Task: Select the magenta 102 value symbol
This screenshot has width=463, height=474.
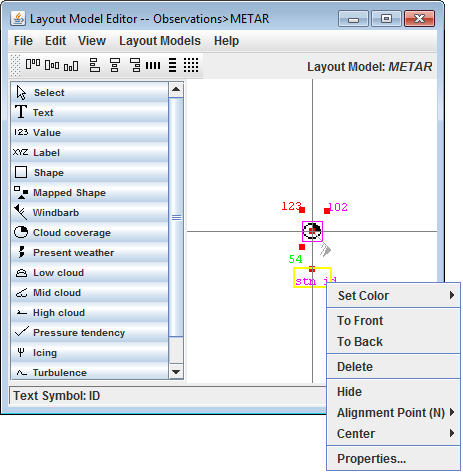Action: [x=338, y=207]
